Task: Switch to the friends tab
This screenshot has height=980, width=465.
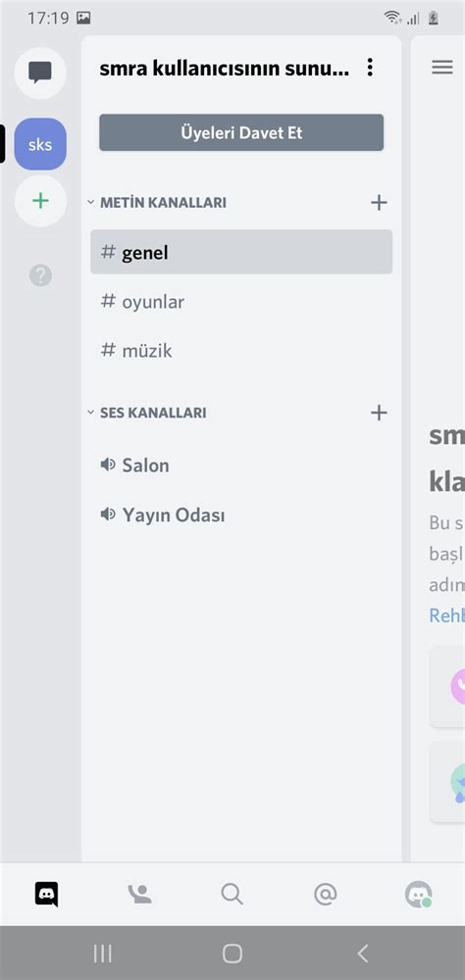Action: pyautogui.click(x=139, y=895)
